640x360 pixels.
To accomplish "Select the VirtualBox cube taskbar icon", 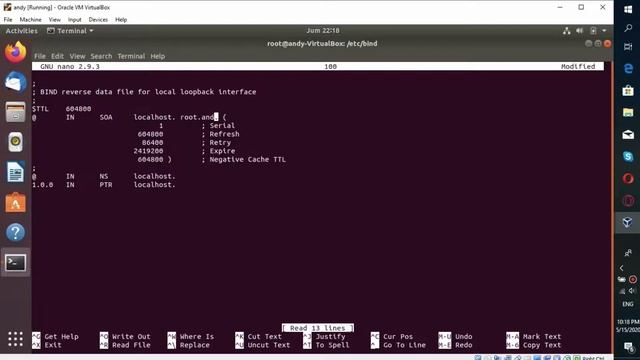I will point(628,222).
